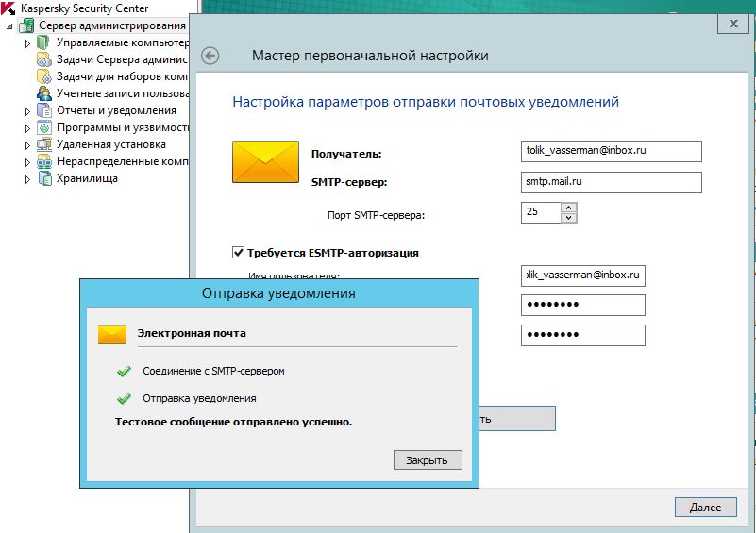Click the first password field

point(583,305)
